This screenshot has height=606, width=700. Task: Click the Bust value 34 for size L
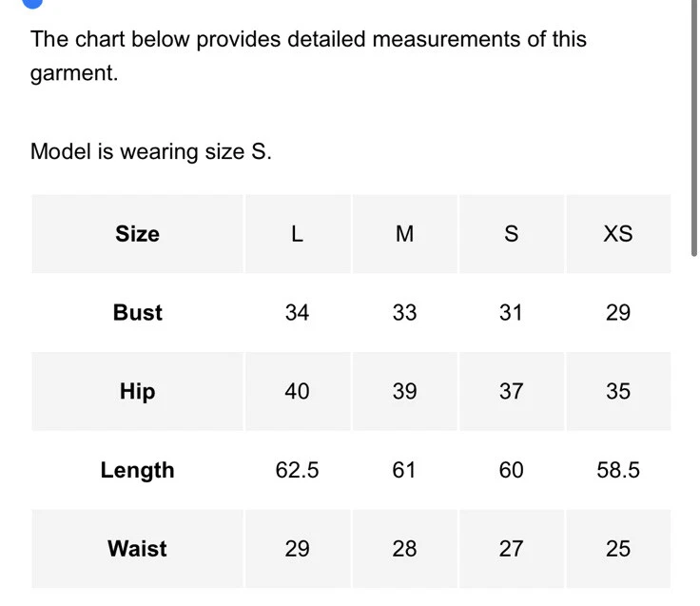coord(297,313)
